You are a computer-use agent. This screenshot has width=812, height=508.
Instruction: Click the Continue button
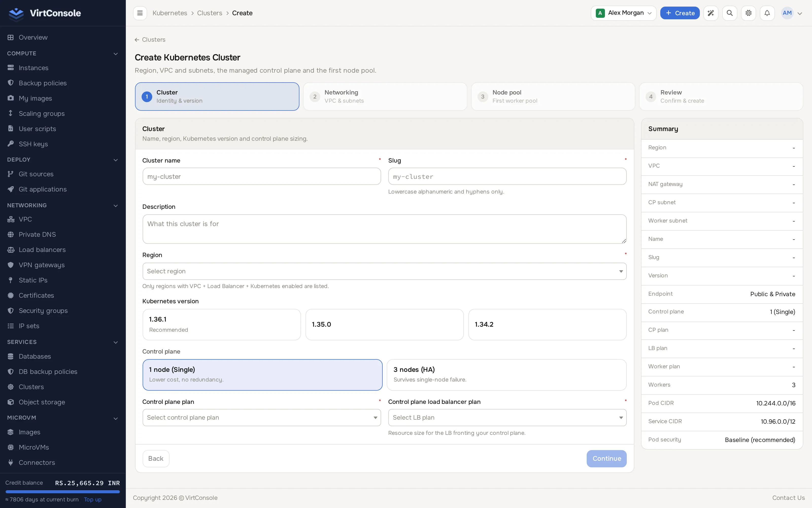pyautogui.click(x=607, y=459)
